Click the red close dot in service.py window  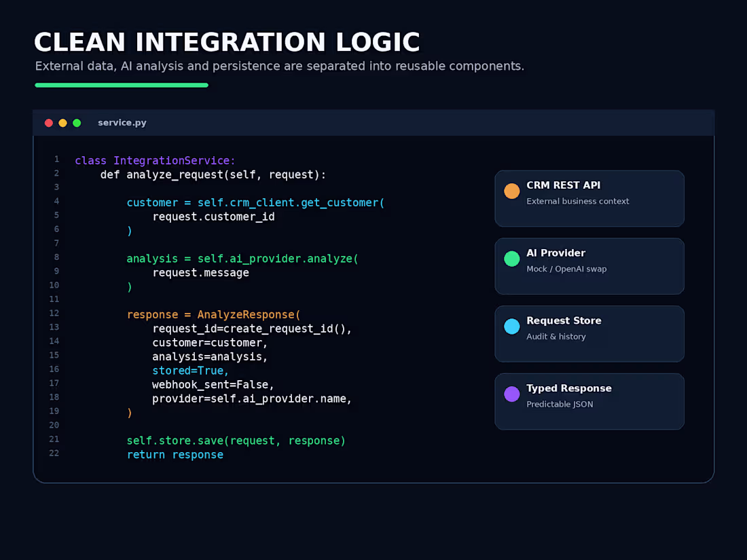[49, 123]
